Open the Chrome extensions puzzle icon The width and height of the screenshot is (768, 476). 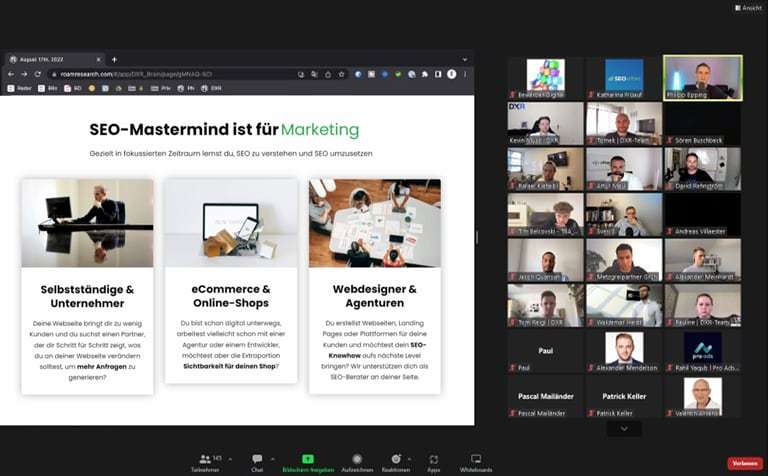point(425,74)
